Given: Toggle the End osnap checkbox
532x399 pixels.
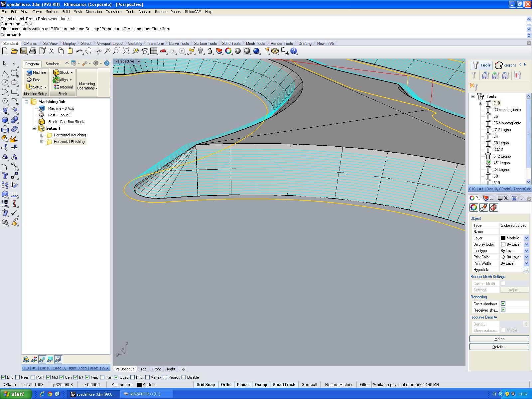Looking at the screenshot, I should 4,377.
